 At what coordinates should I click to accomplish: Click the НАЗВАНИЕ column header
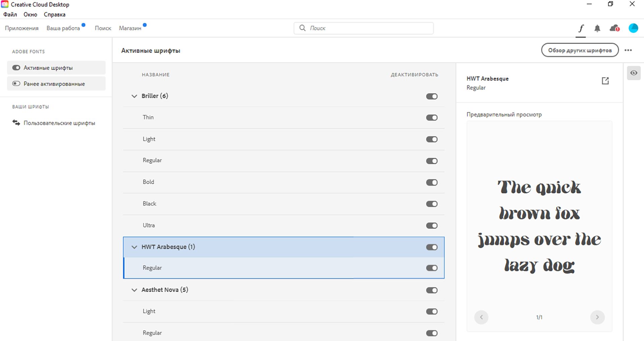[155, 75]
